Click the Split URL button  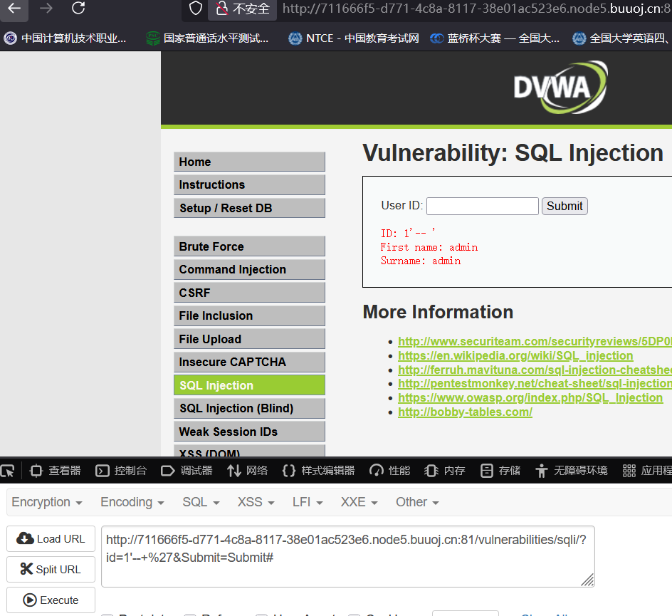tap(51, 569)
